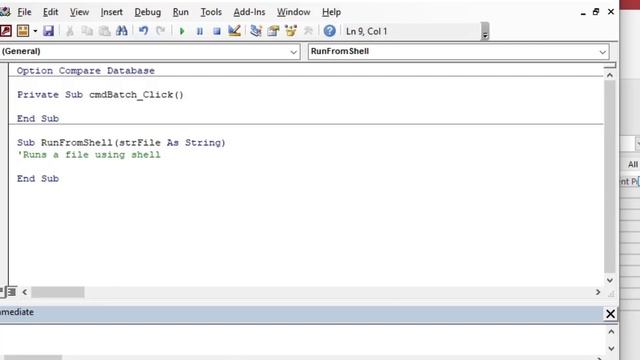Viewport: 640px width, 360px height.
Task: Select the All tab in background window
Action: click(632, 164)
